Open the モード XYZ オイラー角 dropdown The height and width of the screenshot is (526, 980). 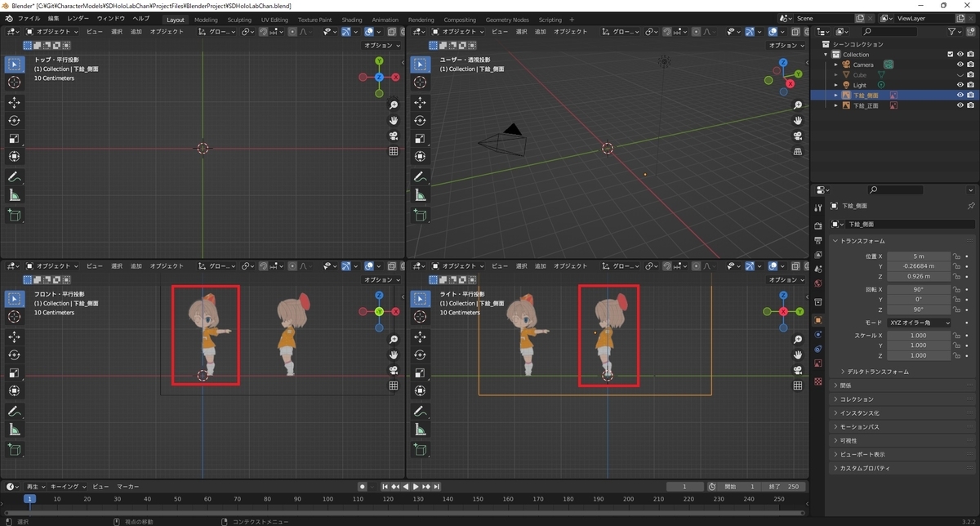(x=919, y=323)
